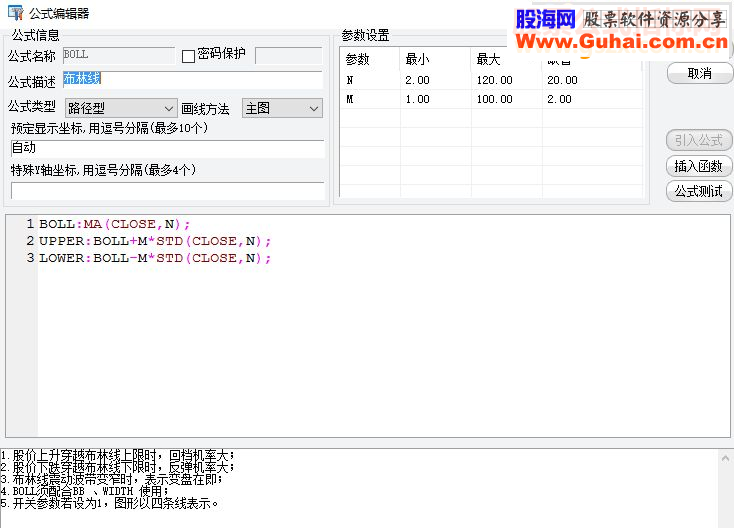Screen dimensions: 734x528
Task: Enable the 密码保护 checkbox
Action: tap(188, 56)
